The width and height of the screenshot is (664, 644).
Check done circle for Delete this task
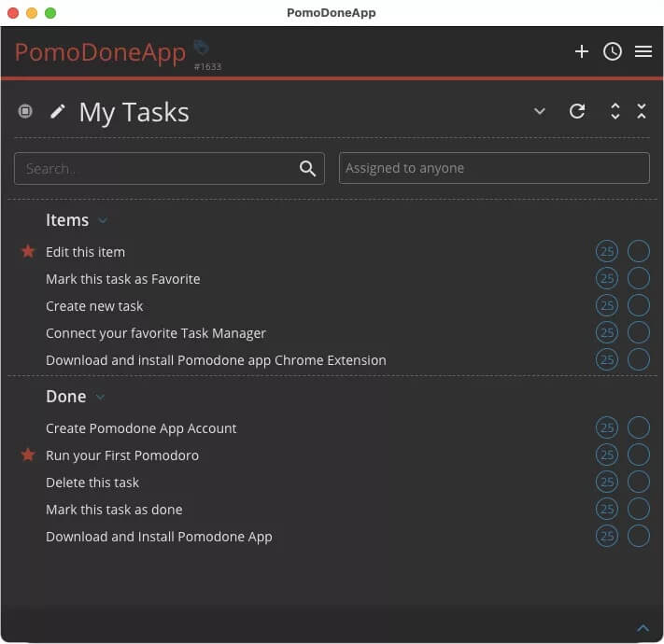pos(638,482)
